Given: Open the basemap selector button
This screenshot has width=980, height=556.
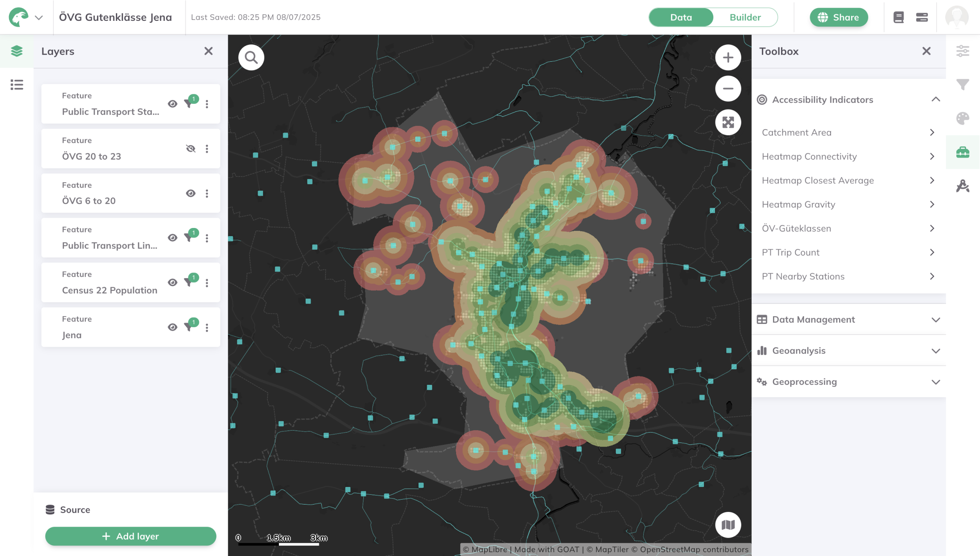Looking at the screenshot, I should pyautogui.click(x=728, y=525).
